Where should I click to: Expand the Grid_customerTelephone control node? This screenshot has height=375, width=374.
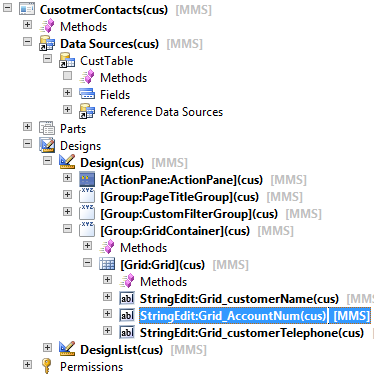click(107, 330)
